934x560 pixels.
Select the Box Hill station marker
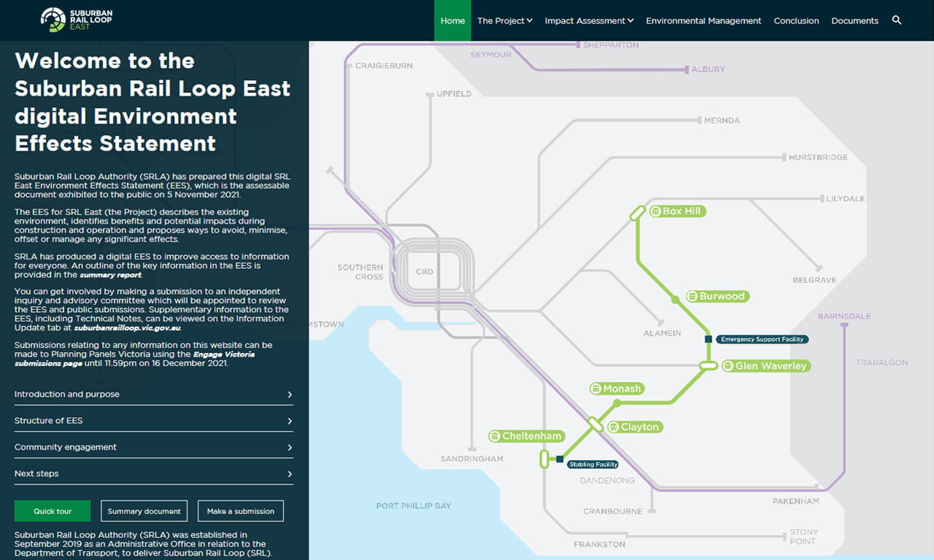638,212
